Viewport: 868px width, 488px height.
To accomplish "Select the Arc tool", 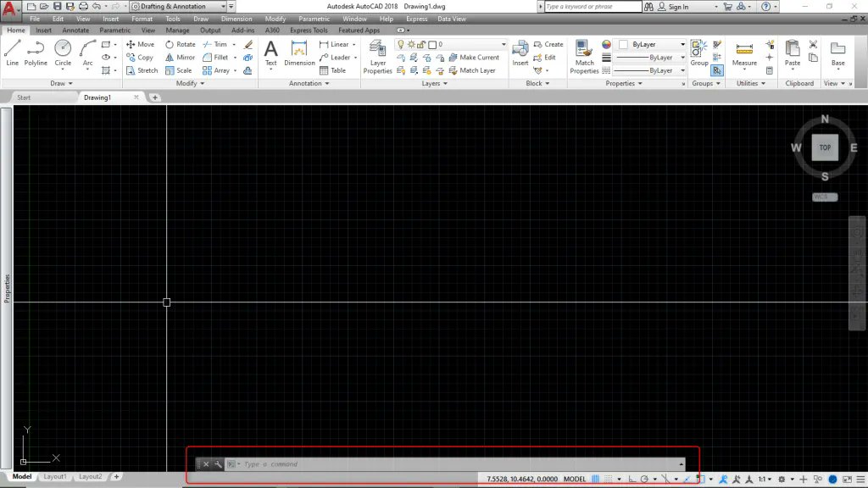I will point(87,53).
